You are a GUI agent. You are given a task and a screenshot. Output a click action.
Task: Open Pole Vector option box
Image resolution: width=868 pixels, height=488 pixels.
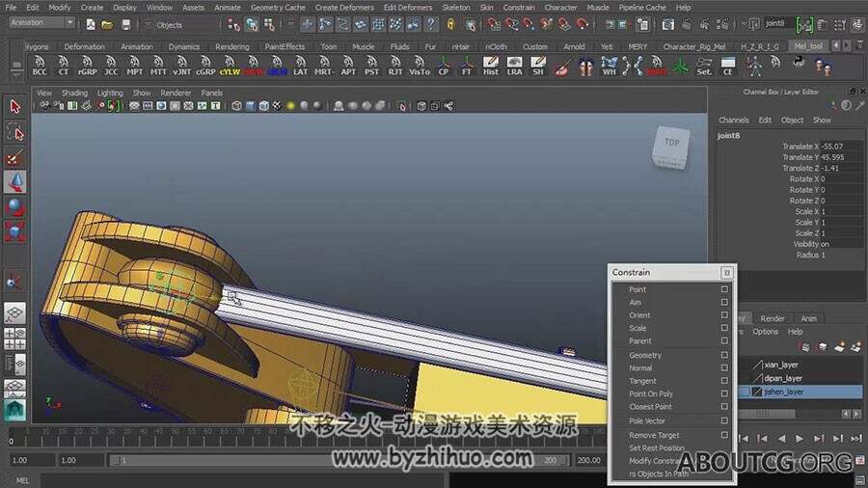point(724,420)
